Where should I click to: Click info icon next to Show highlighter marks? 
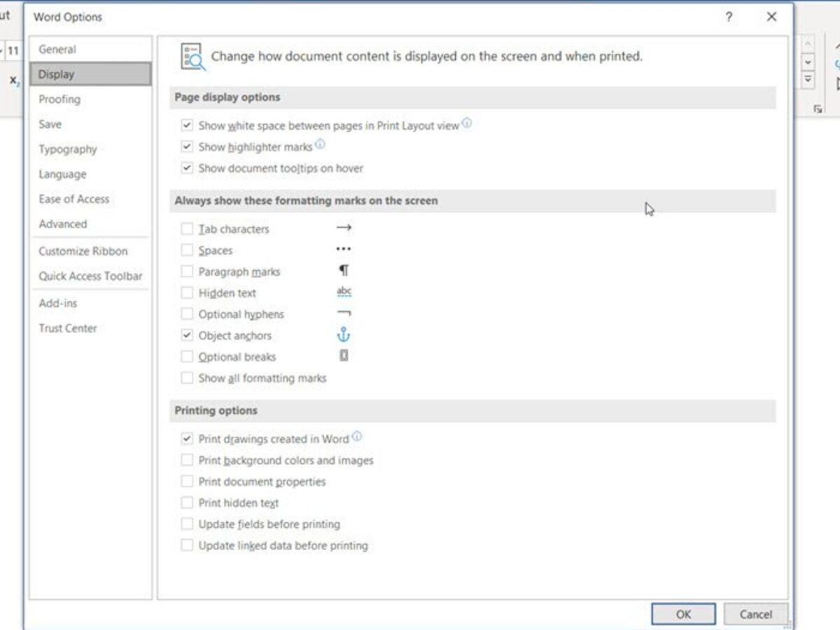click(320, 145)
